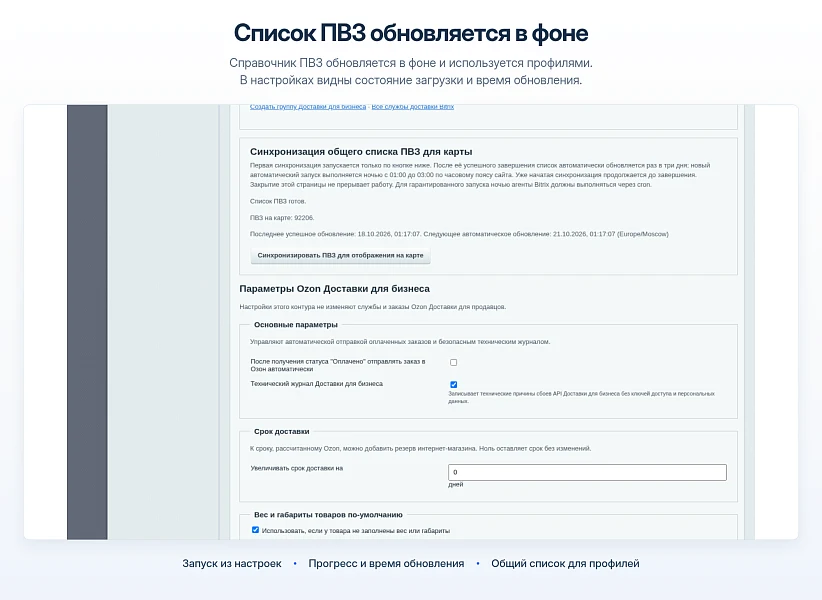The width and height of the screenshot is (822, 600).
Task: Toggle 'Использовать, если у товара не заполнены' checkbox
Action: pyautogui.click(x=255, y=530)
